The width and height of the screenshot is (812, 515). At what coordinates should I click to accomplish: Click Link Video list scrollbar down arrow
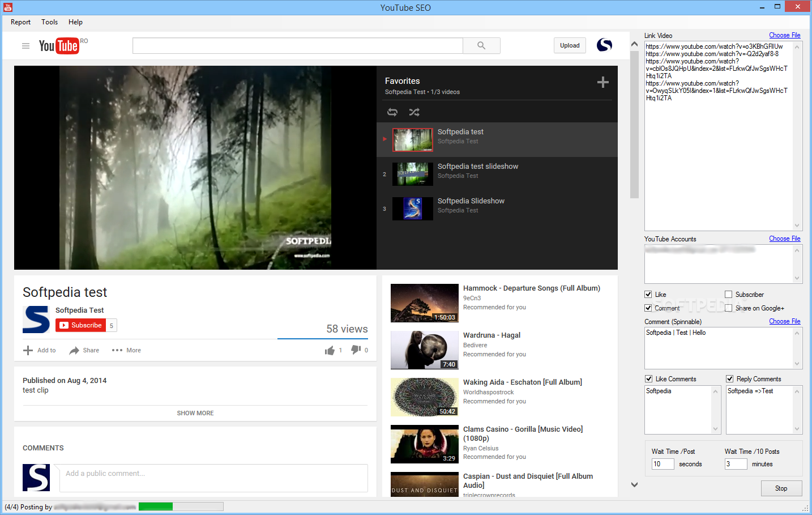[x=797, y=225]
